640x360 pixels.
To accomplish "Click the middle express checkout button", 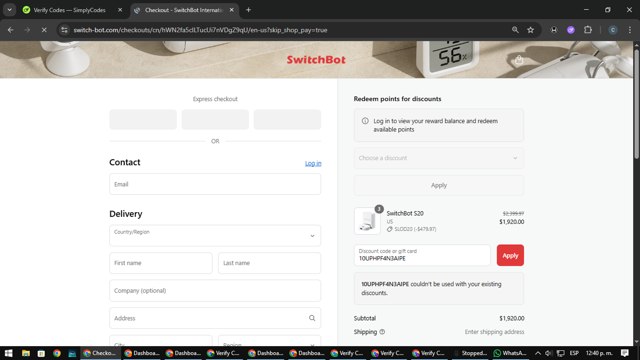I will click(215, 120).
